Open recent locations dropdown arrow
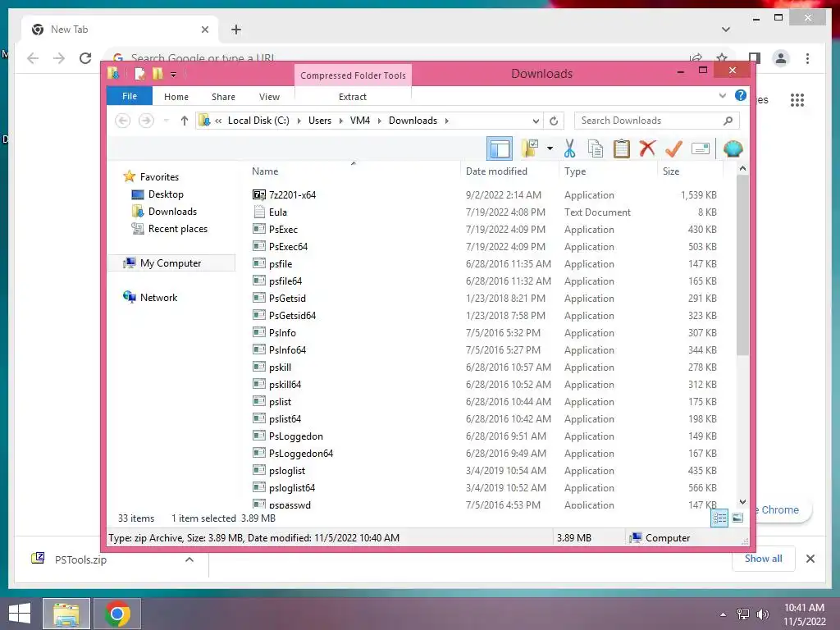 pyautogui.click(x=166, y=121)
